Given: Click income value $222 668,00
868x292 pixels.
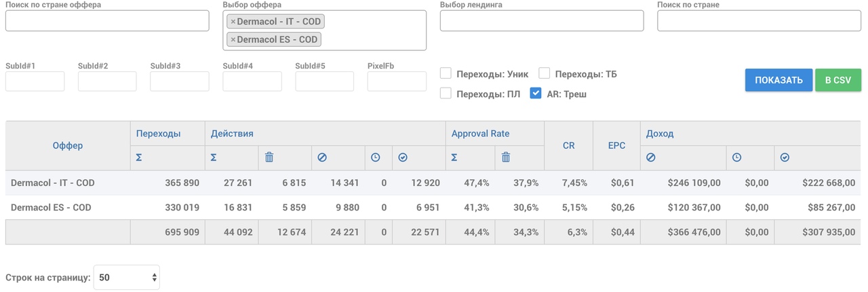Looking at the screenshot, I should [x=829, y=183].
